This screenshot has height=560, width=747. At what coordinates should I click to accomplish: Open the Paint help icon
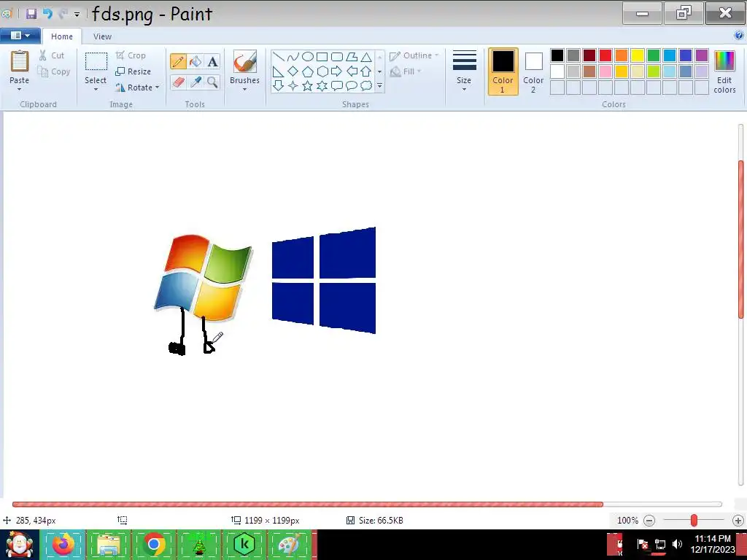tap(739, 35)
